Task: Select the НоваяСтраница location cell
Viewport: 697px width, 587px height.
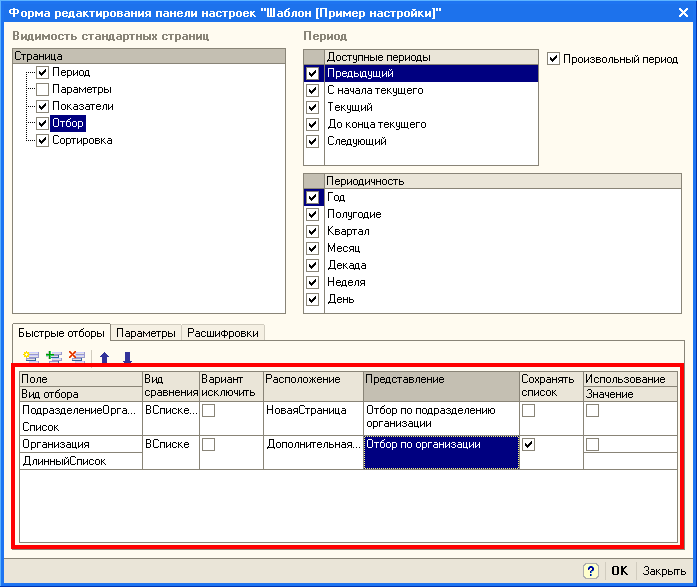Action: [313, 418]
